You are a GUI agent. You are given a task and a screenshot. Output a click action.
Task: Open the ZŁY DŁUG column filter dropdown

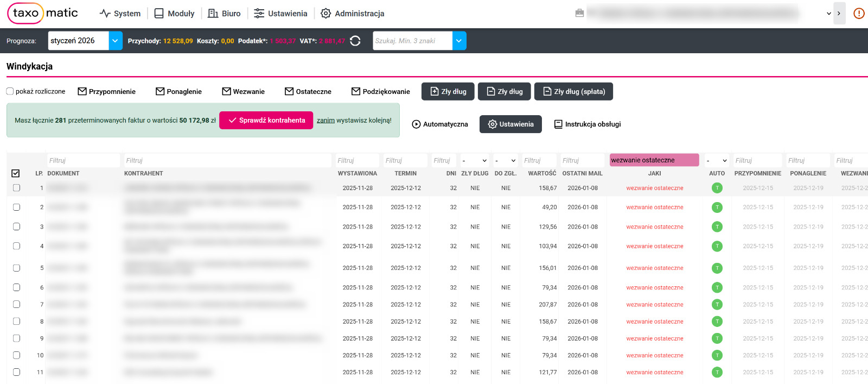[x=474, y=161]
